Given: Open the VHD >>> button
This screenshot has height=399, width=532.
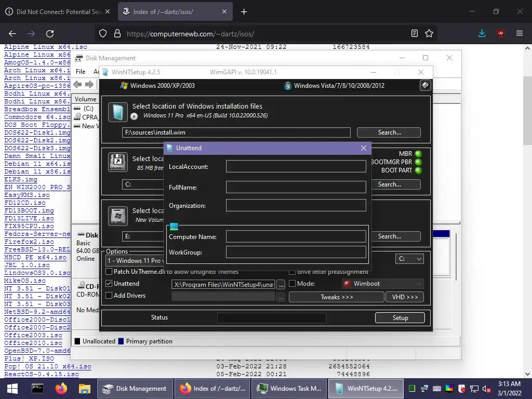Looking at the screenshot, I should [x=405, y=297].
